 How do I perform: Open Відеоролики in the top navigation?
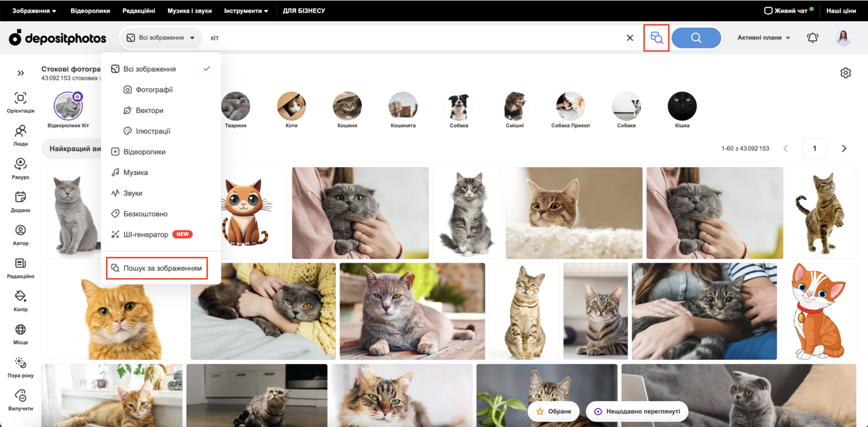coord(90,11)
